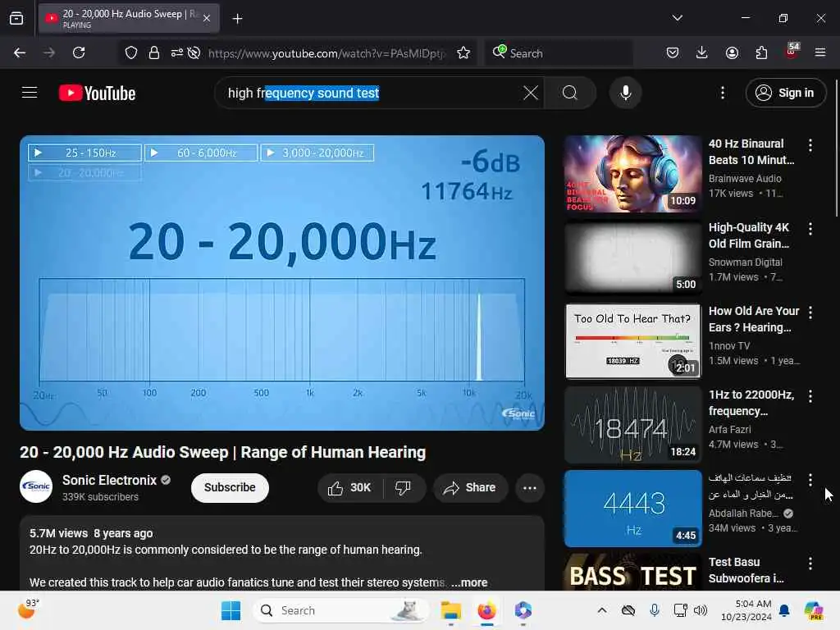840x630 pixels.
Task: Reload the page in Firefox
Action: click(x=79, y=52)
